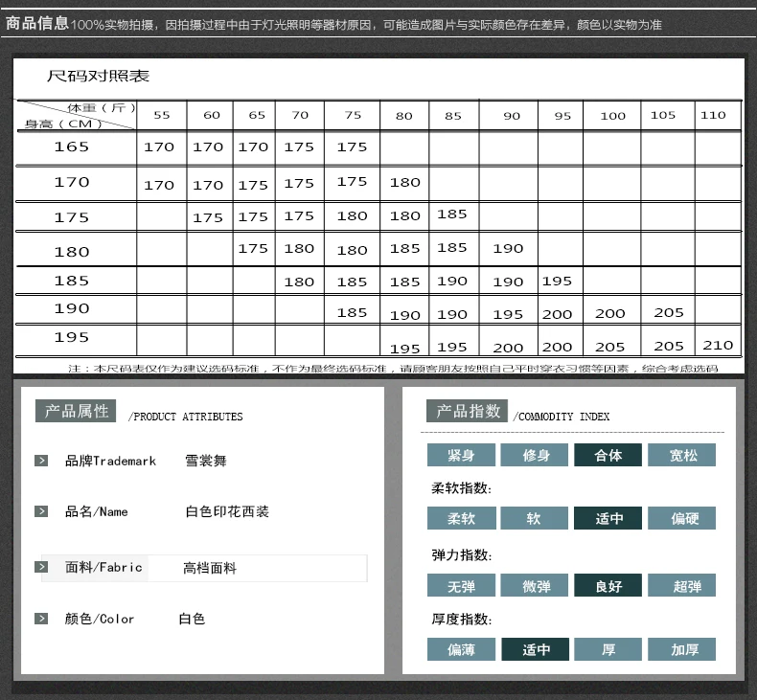Viewport: 757px width, 700px height.
Task: Click the 白色 color value
Action: (x=193, y=619)
